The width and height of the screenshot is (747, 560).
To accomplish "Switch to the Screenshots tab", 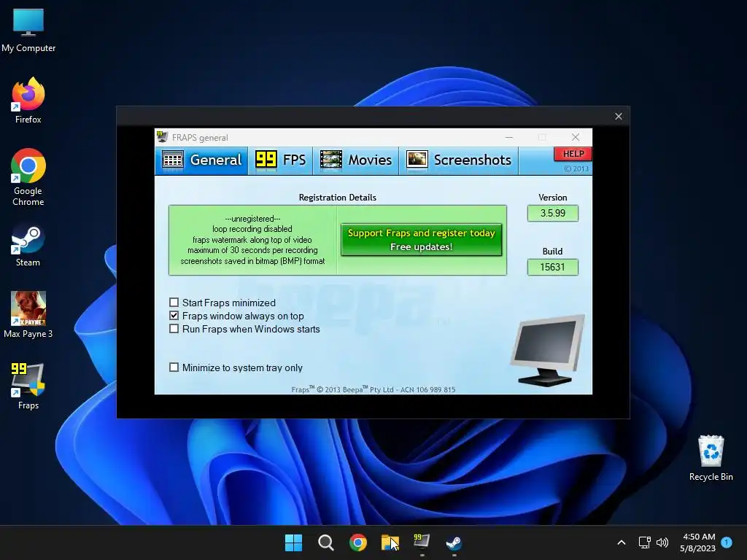I will 458,160.
